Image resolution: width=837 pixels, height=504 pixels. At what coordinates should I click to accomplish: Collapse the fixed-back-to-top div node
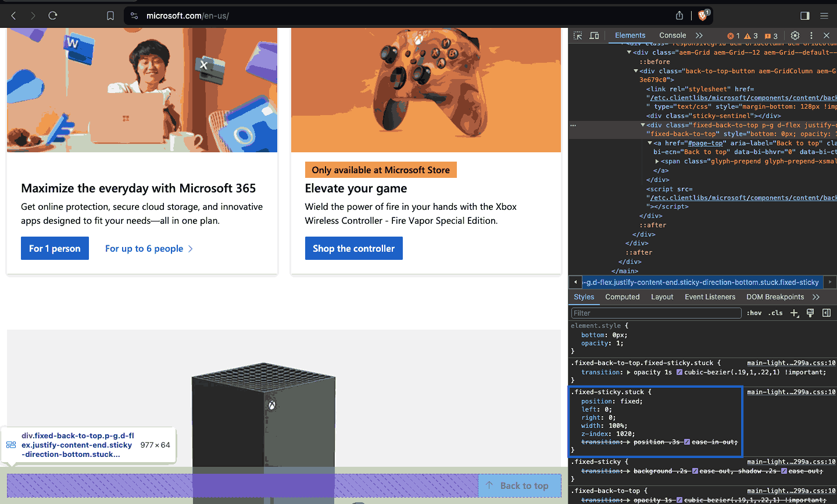pyautogui.click(x=643, y=125)
